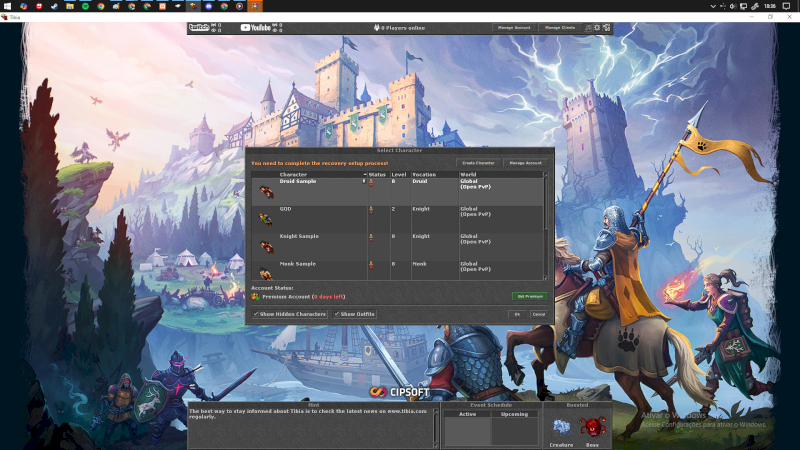Click the boosted Creature icon
The image size is (800, 450).
561,427
